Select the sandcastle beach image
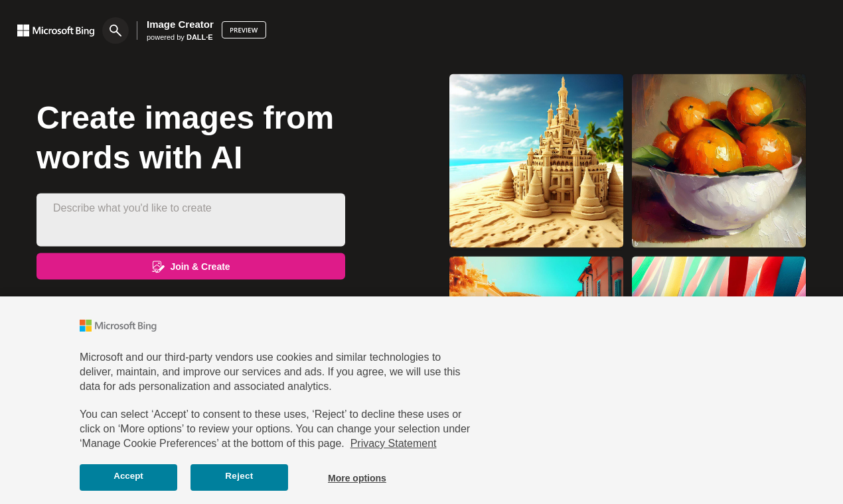843x504 pixels. (536, 160)
